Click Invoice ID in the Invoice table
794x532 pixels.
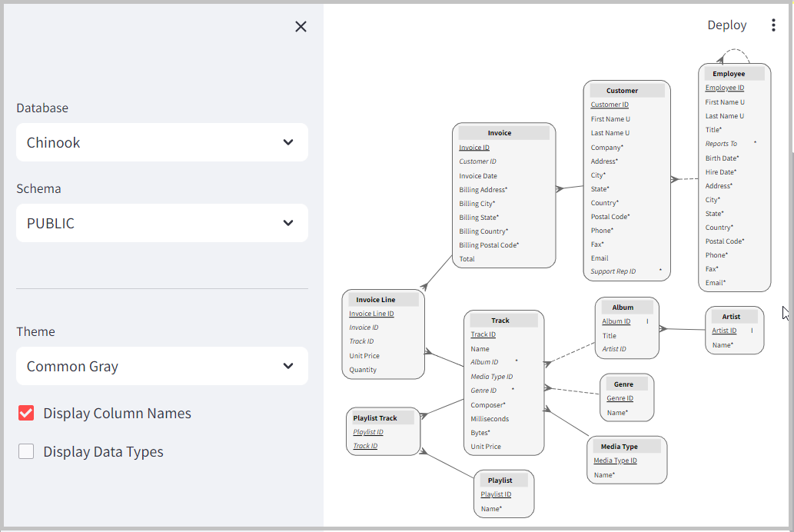[x=474, y=147]
